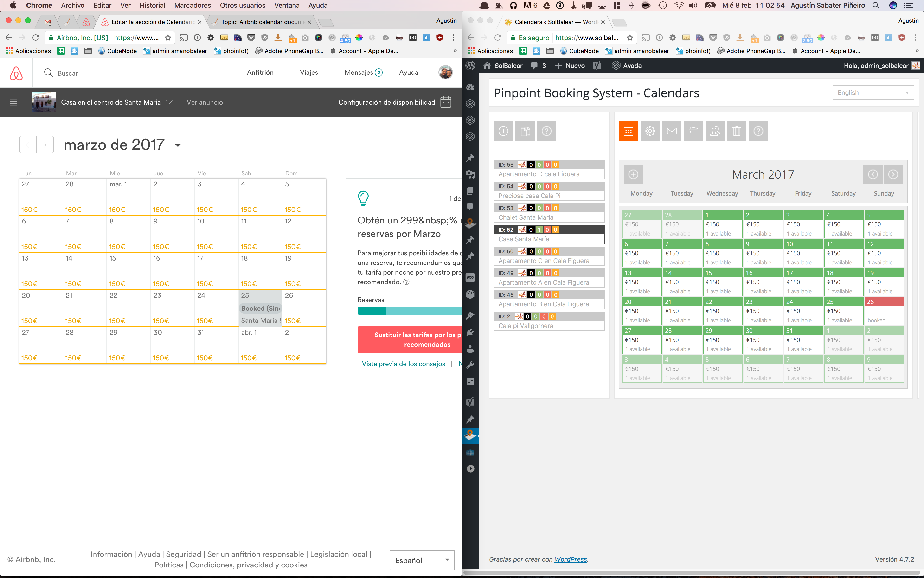The image size is (924, 578).
Task: Select the Booked day 25 in Airbnb calendar
Action: click(x=260, y=308)
